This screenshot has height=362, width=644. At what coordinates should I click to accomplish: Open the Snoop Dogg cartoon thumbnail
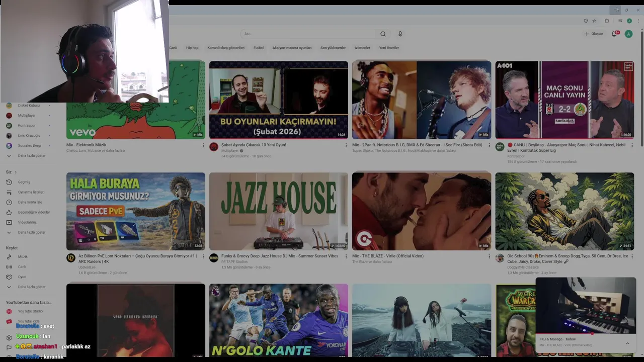[x=565, y=211]
